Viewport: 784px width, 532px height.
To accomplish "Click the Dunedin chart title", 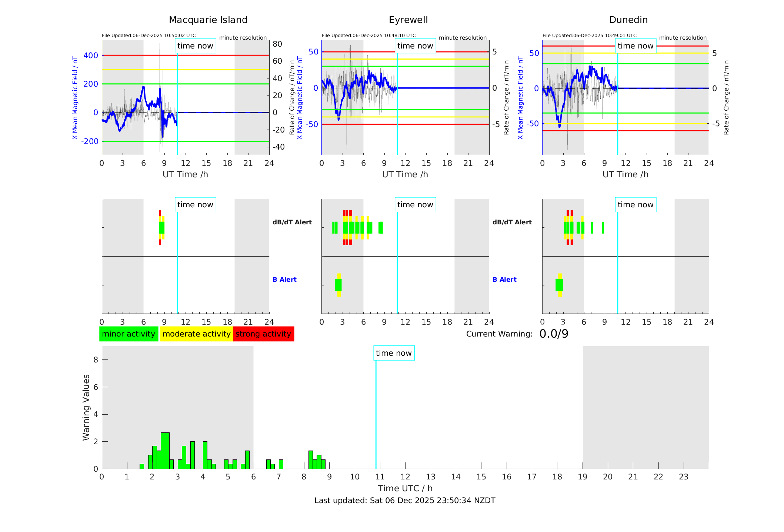I will (628, 20).
